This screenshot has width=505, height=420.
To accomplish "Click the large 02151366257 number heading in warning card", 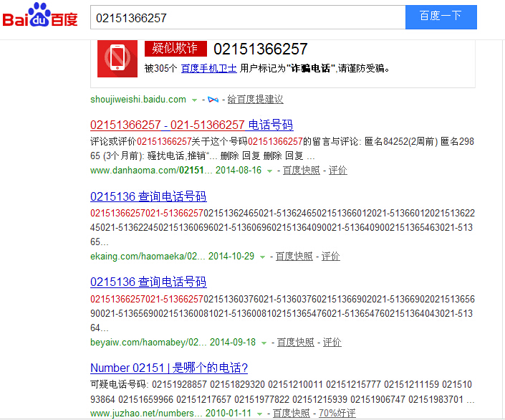I will pyautogui.click(x=261, y=49).
